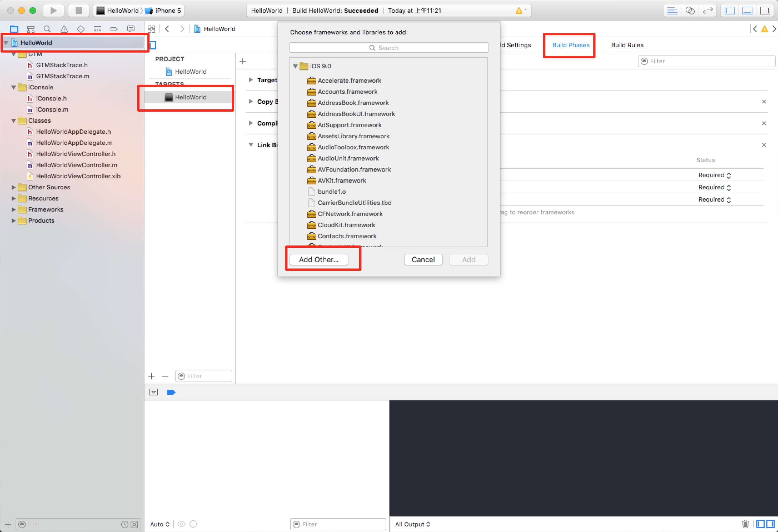Image resolution: width=778 pixels, height=532 pixels.
Task: Open the Auto variables scope dropdown
Action: (160, 524)
